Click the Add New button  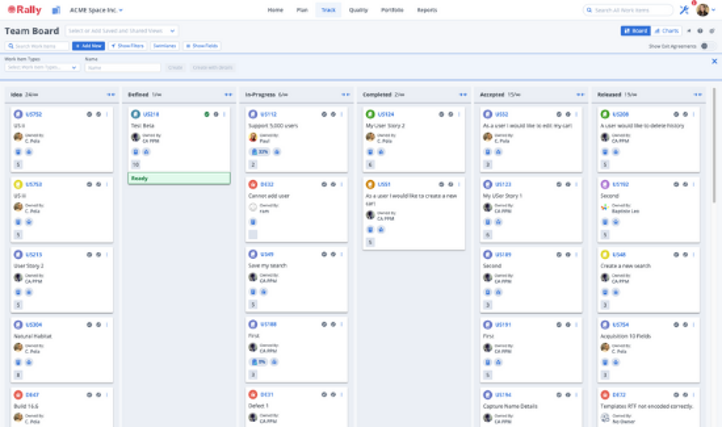[x=88, y=46]
